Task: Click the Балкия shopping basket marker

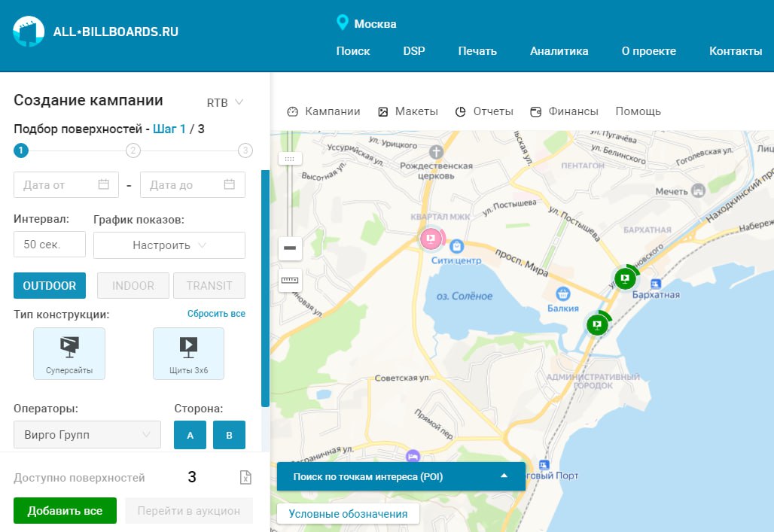Action: (562, 294)
